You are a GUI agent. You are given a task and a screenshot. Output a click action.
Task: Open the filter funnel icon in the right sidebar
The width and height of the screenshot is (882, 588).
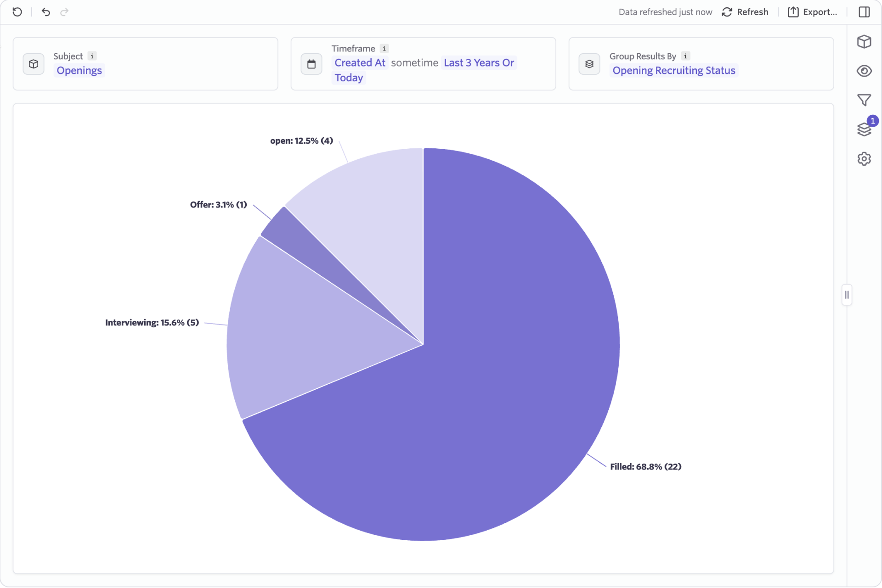865,100
